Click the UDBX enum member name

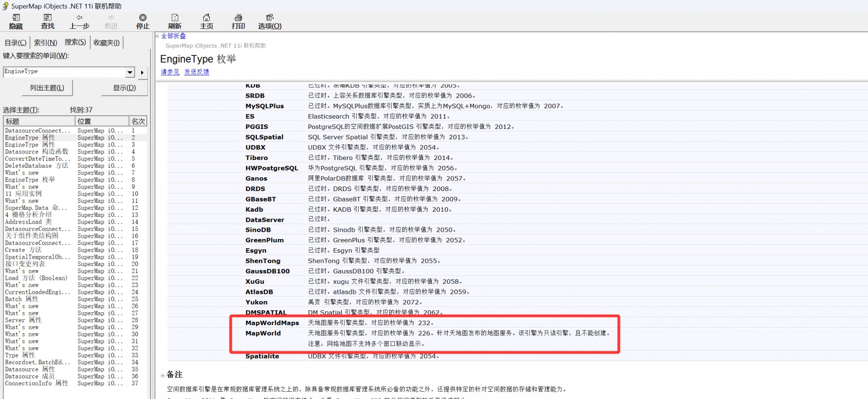(x=255, y=147)
